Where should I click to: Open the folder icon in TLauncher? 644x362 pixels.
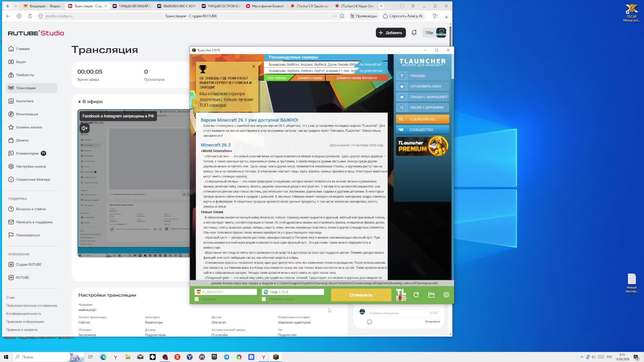pyautogui.click(x=431, y=295)
